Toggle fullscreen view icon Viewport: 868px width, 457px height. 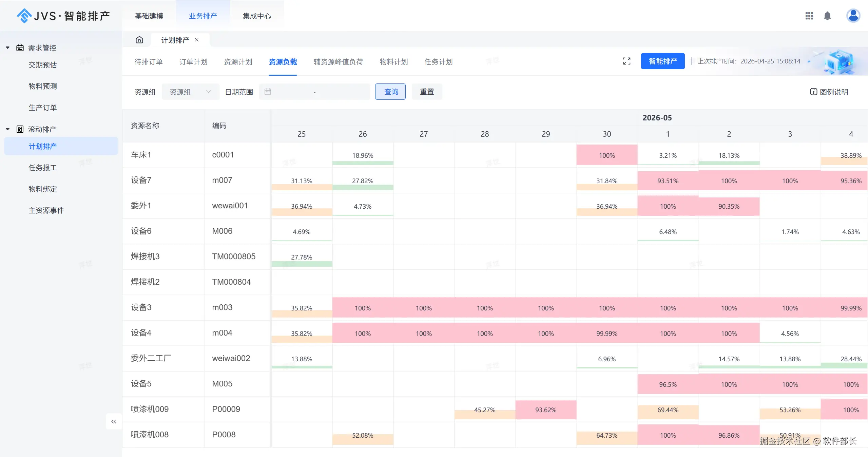(626, 61)
